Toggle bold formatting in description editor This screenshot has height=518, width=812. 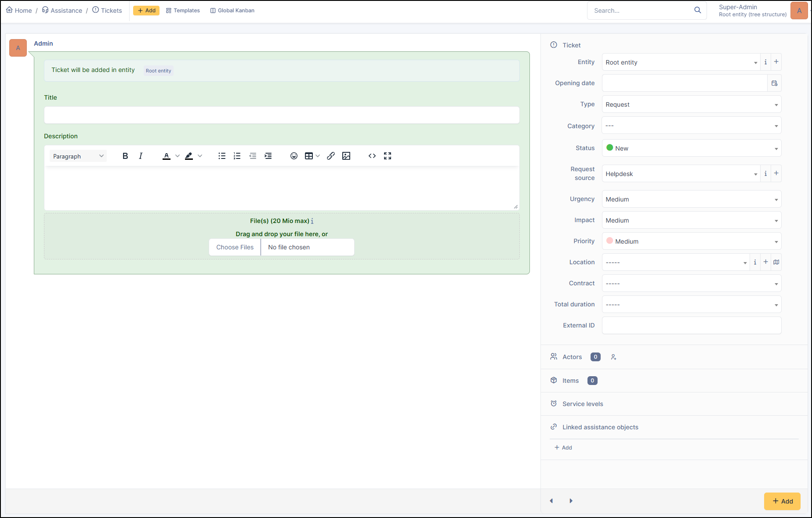click(125, 156)
